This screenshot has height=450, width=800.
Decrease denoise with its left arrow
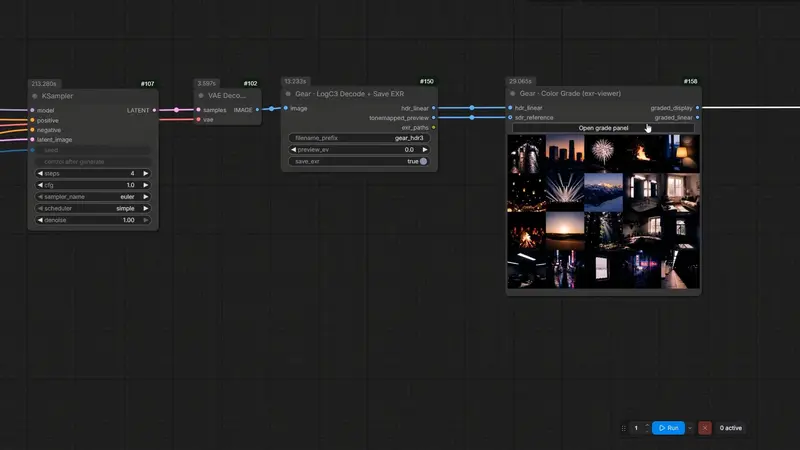(40, 220)
